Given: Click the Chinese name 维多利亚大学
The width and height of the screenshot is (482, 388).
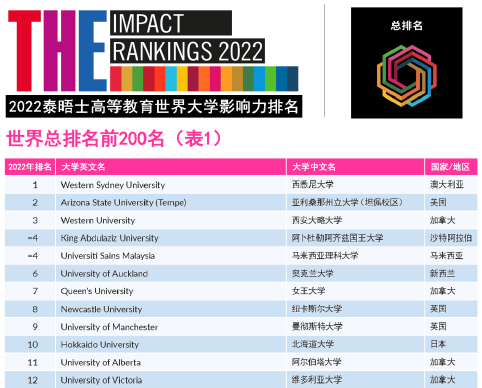Looking at the screenshot, I should pos(317,380).
